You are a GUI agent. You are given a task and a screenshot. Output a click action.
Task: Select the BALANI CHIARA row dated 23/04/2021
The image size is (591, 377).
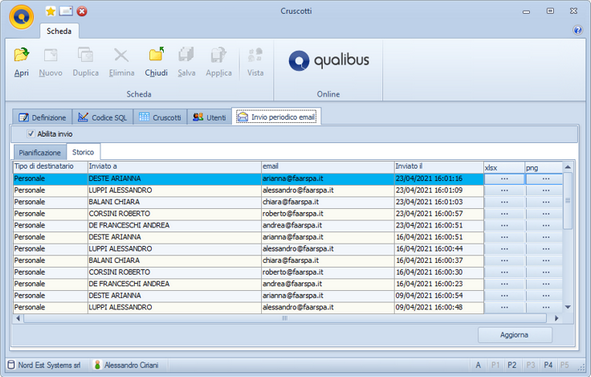click(x=248, y=202)
